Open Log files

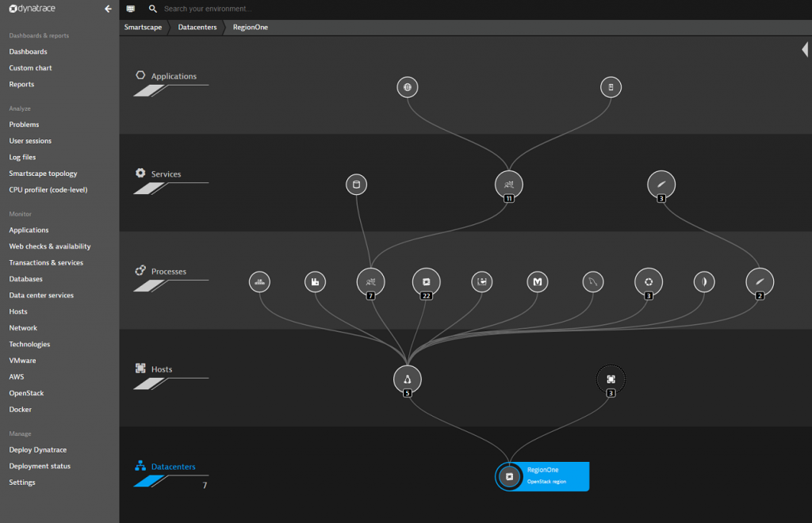tap(22, 157)
